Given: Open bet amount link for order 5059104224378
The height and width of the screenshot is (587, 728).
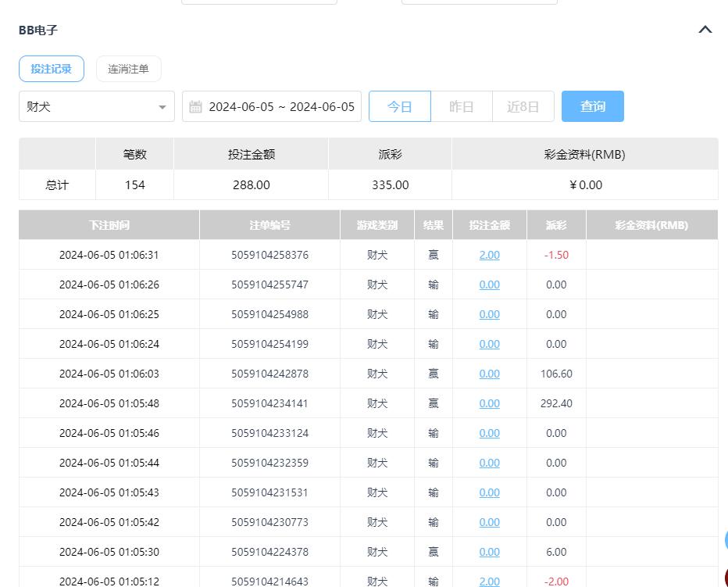Looking at the screenshot, I should [x=489, y=552].
